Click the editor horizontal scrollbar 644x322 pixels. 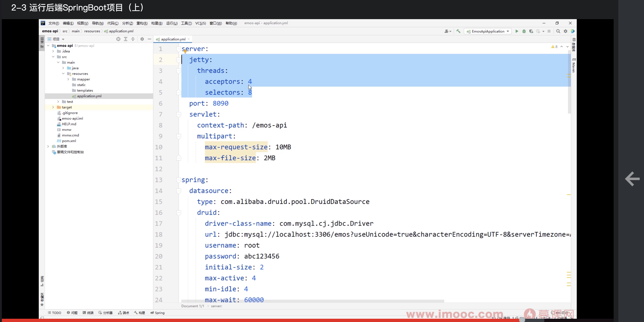[312, 301]
